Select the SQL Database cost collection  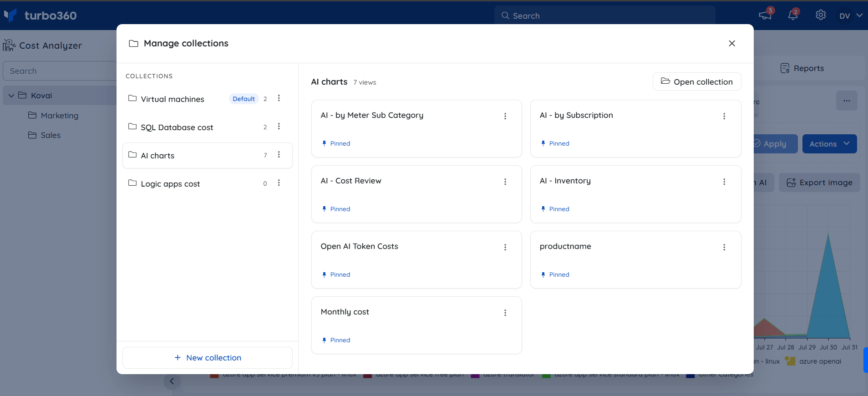208,127
